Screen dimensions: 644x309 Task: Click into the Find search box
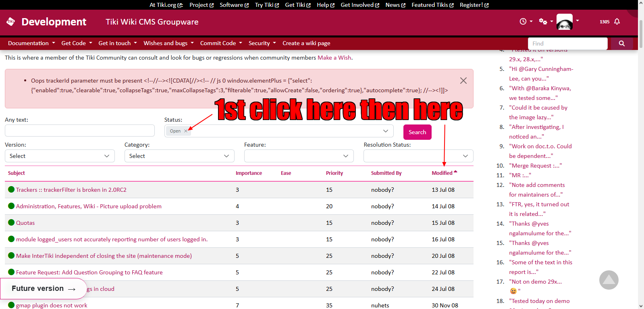pyautogui.click(x=567, y=44)
